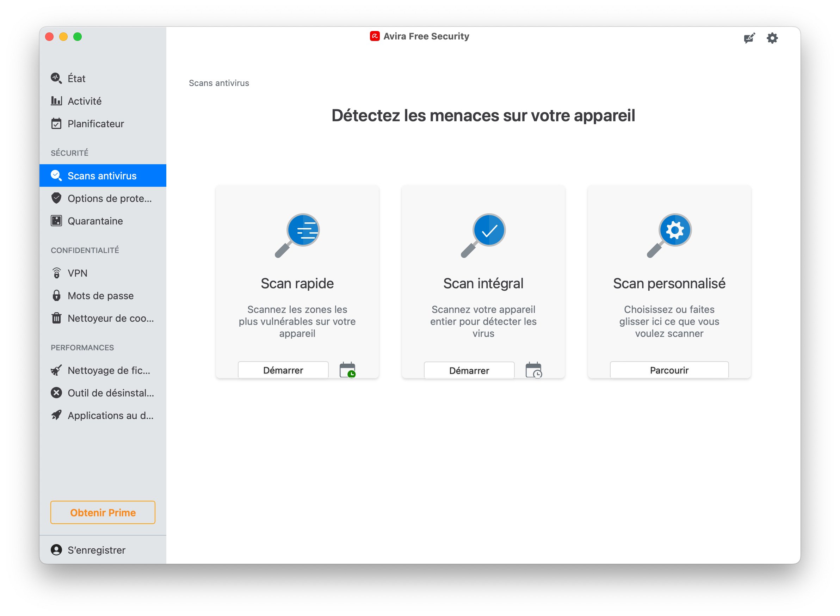The width and height of the screenshot is (840, 616).
Task: Open Options de prote... sidebar entry
Action: click(x=103, y=198)
